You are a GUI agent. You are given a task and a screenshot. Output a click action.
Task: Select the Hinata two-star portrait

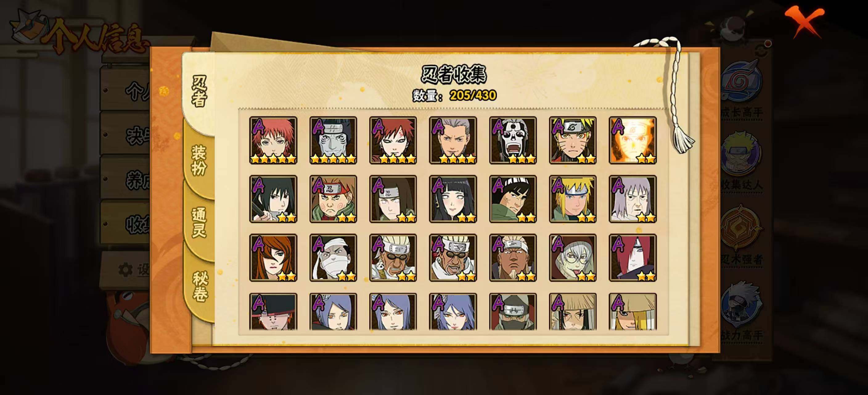pos(453,199)
